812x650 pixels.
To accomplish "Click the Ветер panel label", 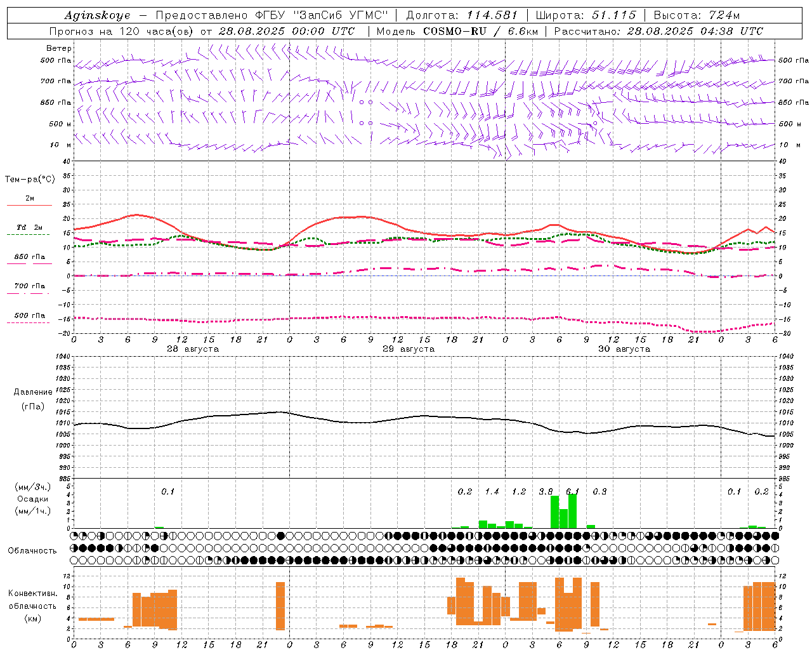I will click(59, 48).
